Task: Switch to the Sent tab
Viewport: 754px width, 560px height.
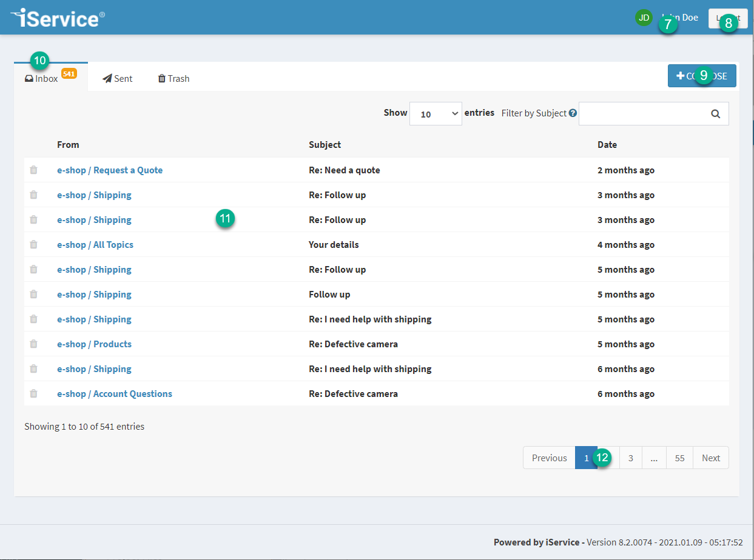Action: coord(118,79)
